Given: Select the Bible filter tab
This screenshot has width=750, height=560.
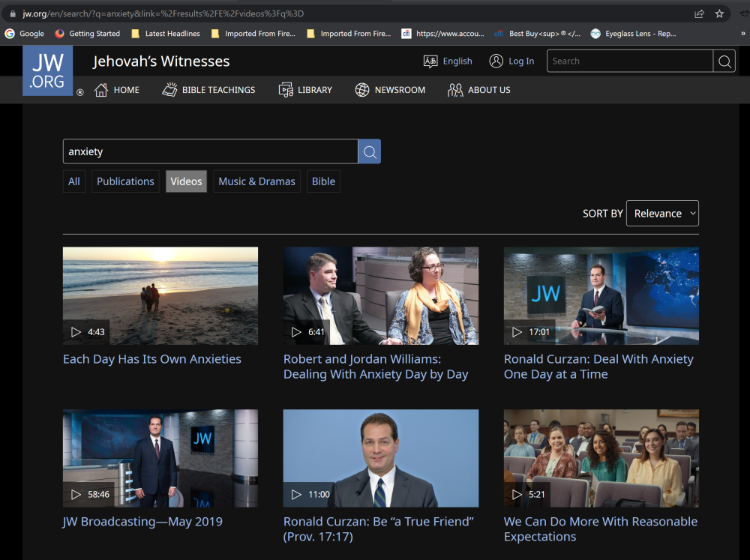Looking at the screenshot, I should coord(323,181).
